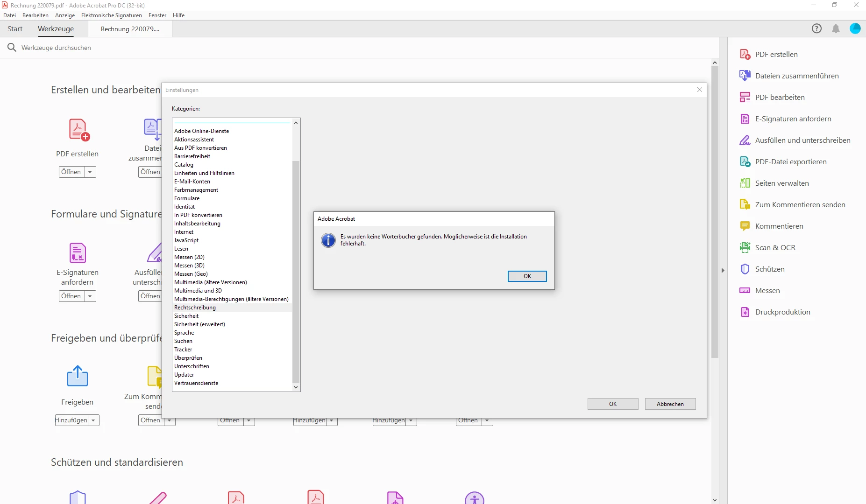Click Abbrechen in Einstellungen dialog
Image resolution: width=866 pixels, height=504 pixels.
pos(670,404)
